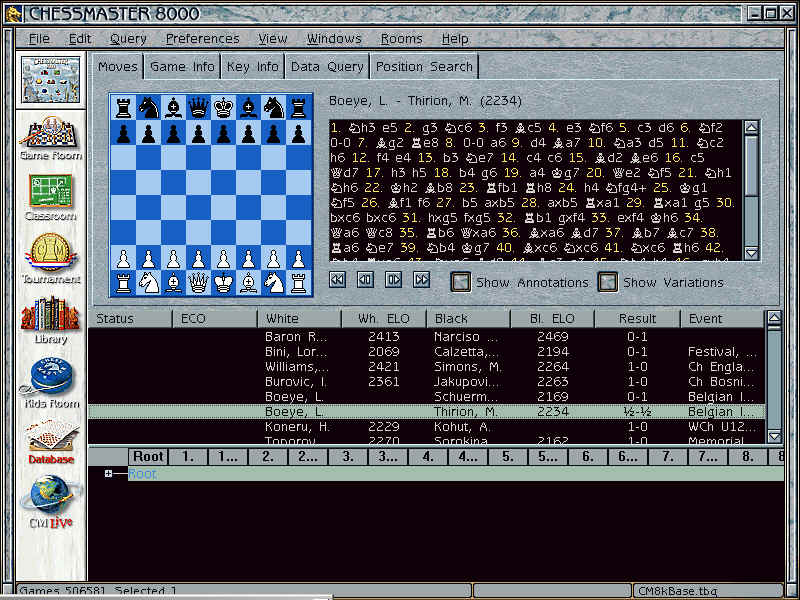800x600 pixels.
Task: Open the Preferences menu
Action: pyautogui.click(x=202, y=39)
